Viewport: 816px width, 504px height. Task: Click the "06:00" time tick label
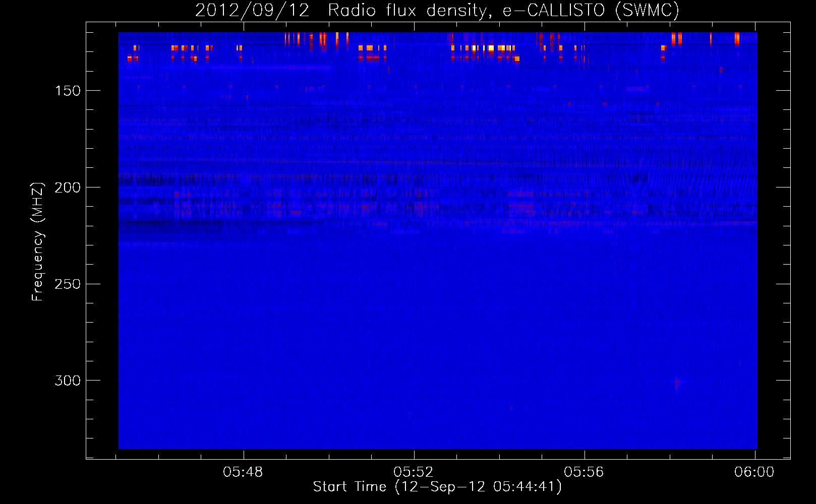(x=754, y=472)
